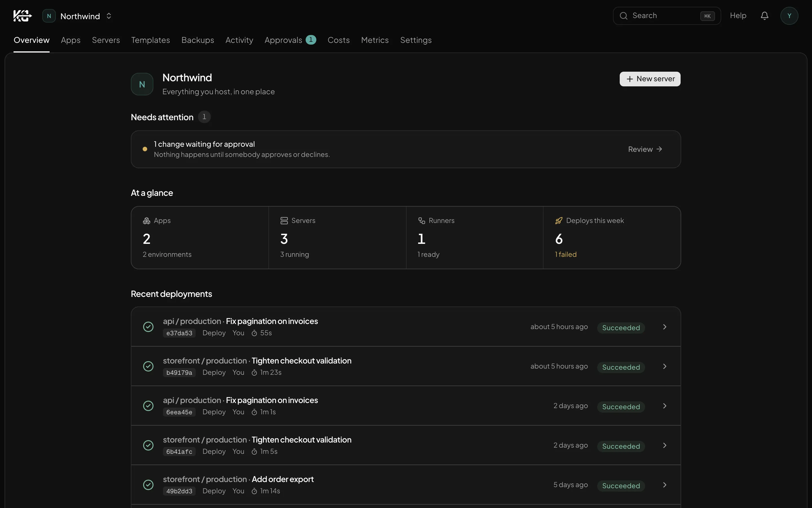This screenshot has width=812, height=508.
Task: Click the Servers icon in At a glance
Action: click(284, 221)
